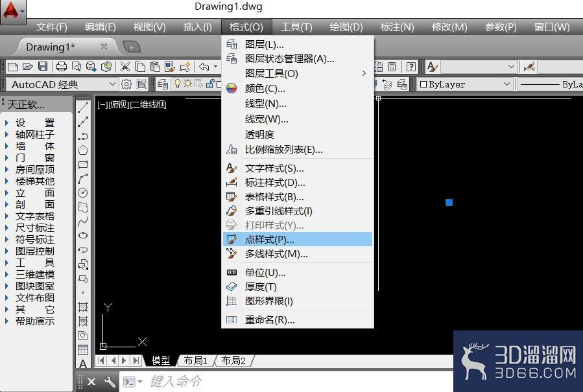This screenshot has width=583, height=392.
Task: Click the New drawing icon
Action: (13, 67)
